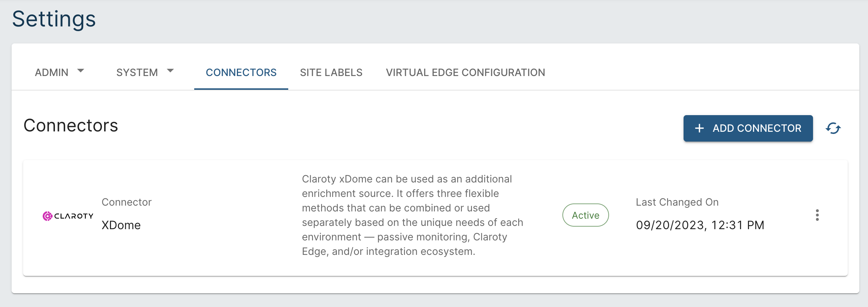Viewport: 868px width, 307px height.
Task: Click the Claroty xDome description text
Action: coord(413,215)
